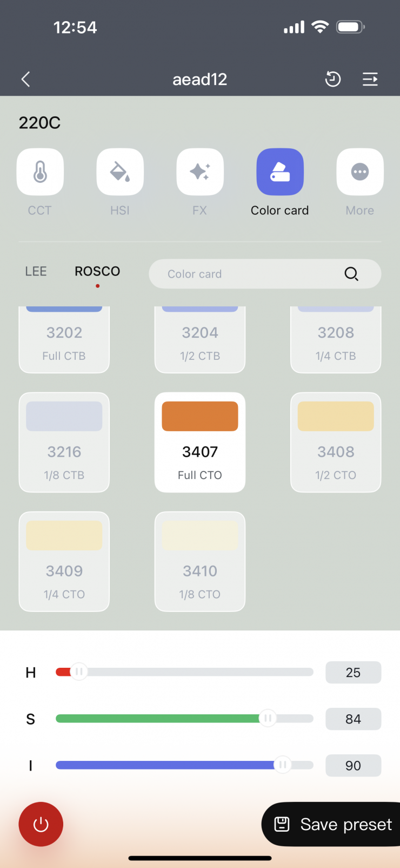
Task: Expand the More options button
Action: (360, 172)
